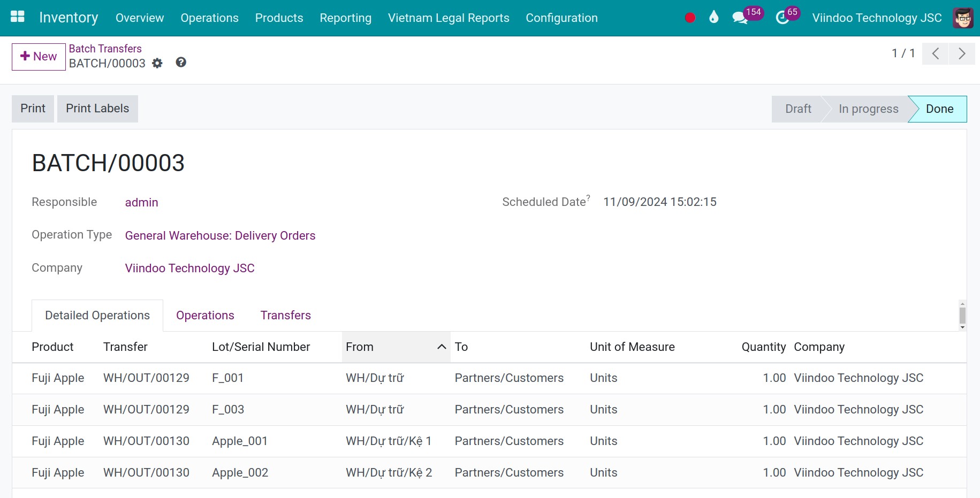Open the Overview menu
This screenshot has height=498, width=980.
coord(140,18)
